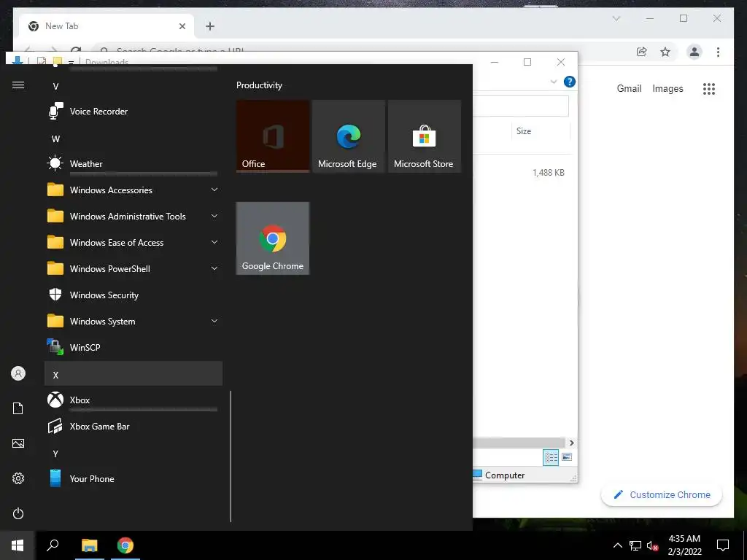
Task: Open Chrome tab search dropdown
Action: [616, 18]
